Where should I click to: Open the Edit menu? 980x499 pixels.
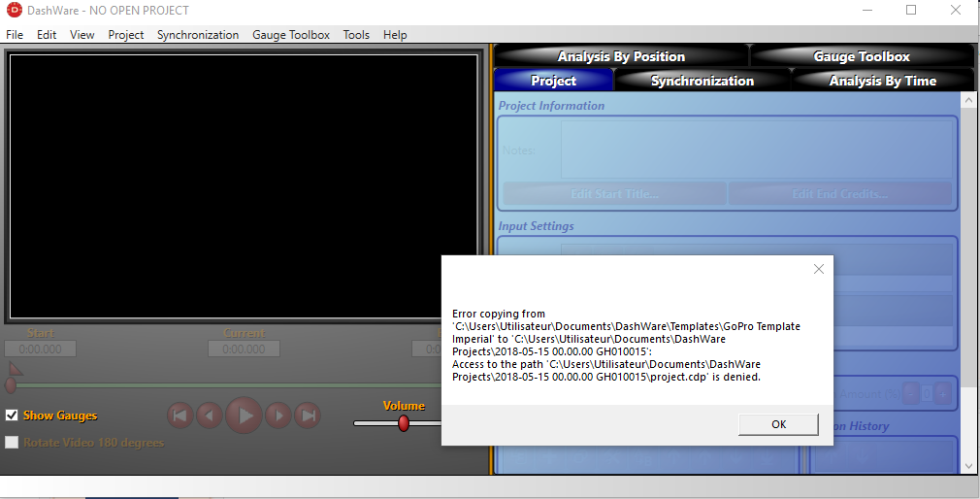tap(47, 35)
